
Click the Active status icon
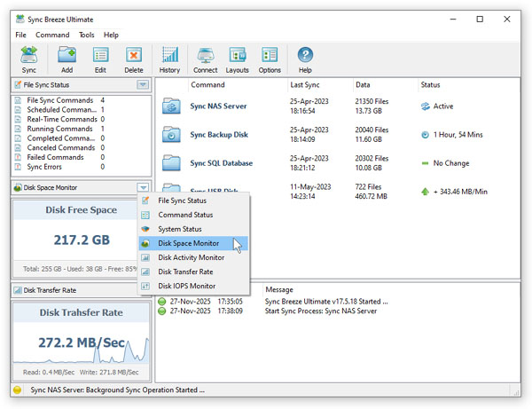pyautogui.click(x=425, y=106)
